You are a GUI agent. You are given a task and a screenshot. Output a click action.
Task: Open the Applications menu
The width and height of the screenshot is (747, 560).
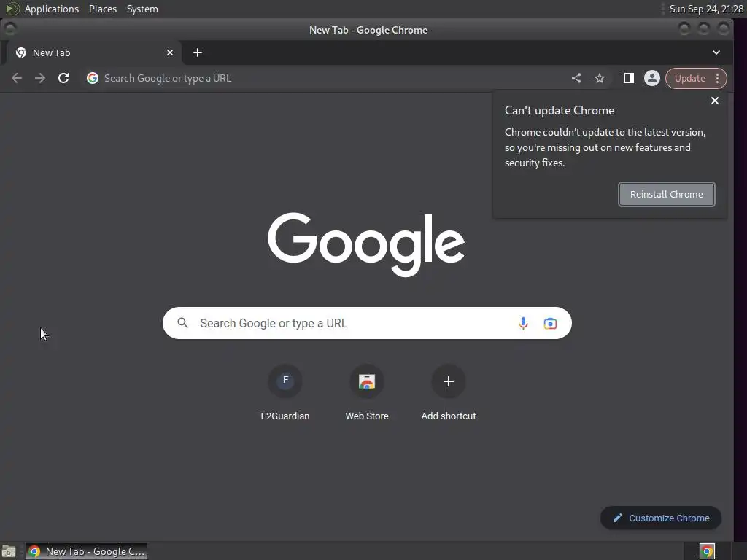(x=52, y=9)
